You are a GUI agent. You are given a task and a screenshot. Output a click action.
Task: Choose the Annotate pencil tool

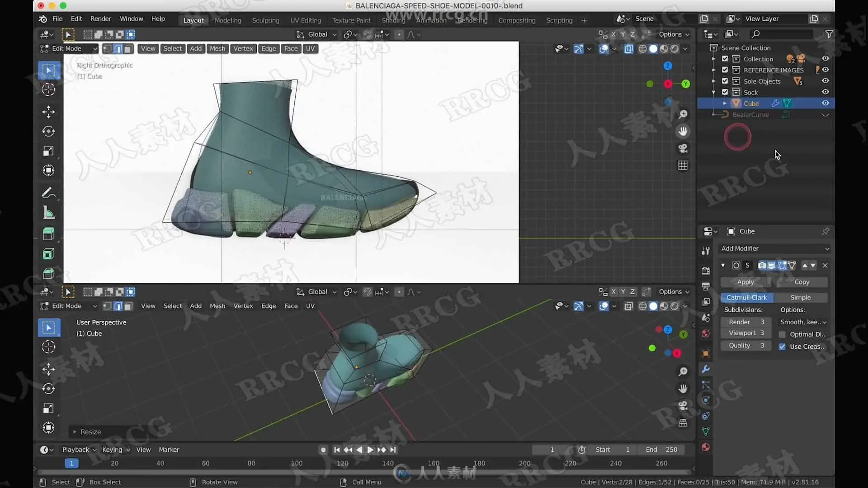pyautogui.click(x=48, y=193)
